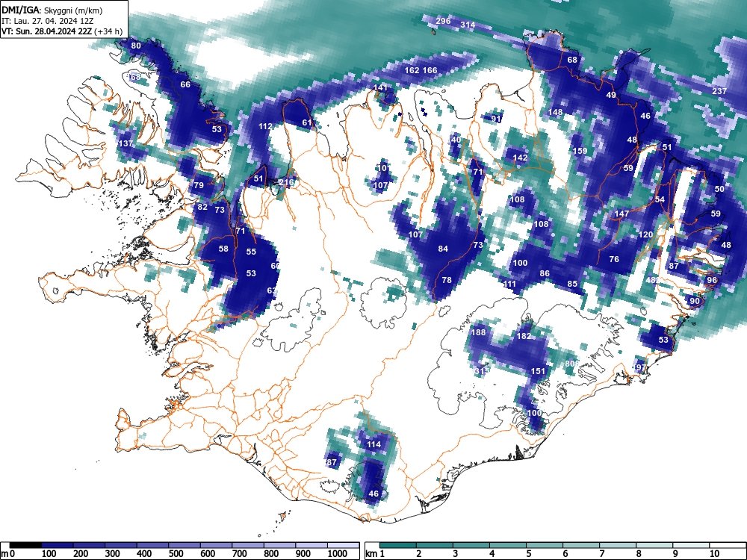This screenshot has width=747, height=560.
Task: Click the map value 96 near the east coast
Action: (x=712, y=280)
